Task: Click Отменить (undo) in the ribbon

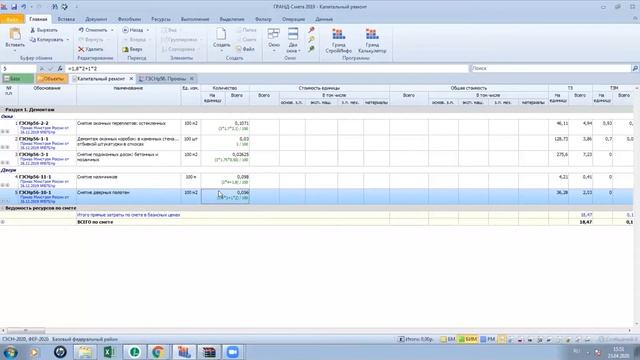Action: click(93, 30)
